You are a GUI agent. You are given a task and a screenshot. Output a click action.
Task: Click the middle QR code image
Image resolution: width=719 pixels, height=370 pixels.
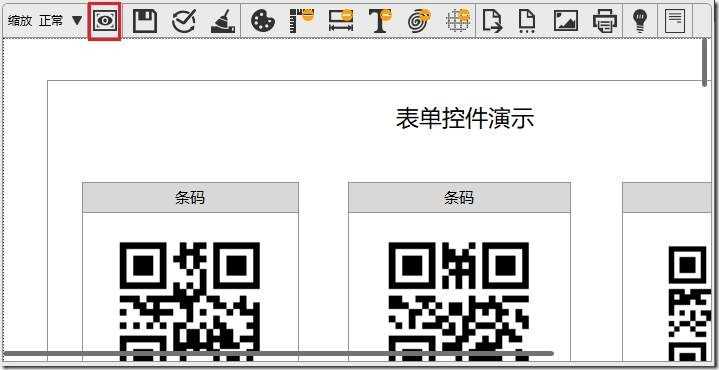coord(459,302)
